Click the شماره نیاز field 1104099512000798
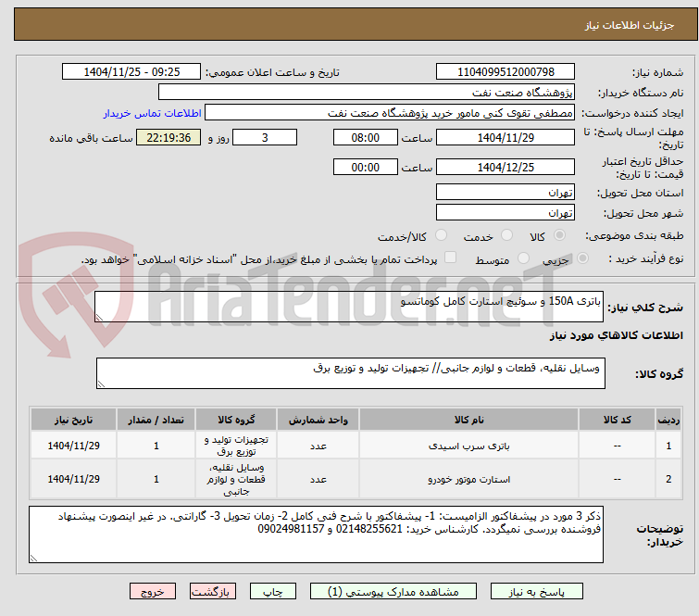699x616 pixels. (x=506, y=72)
